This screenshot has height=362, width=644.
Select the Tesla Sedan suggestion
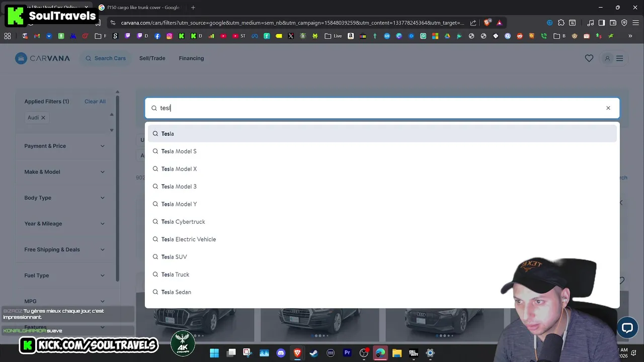(x=382, y=292)
